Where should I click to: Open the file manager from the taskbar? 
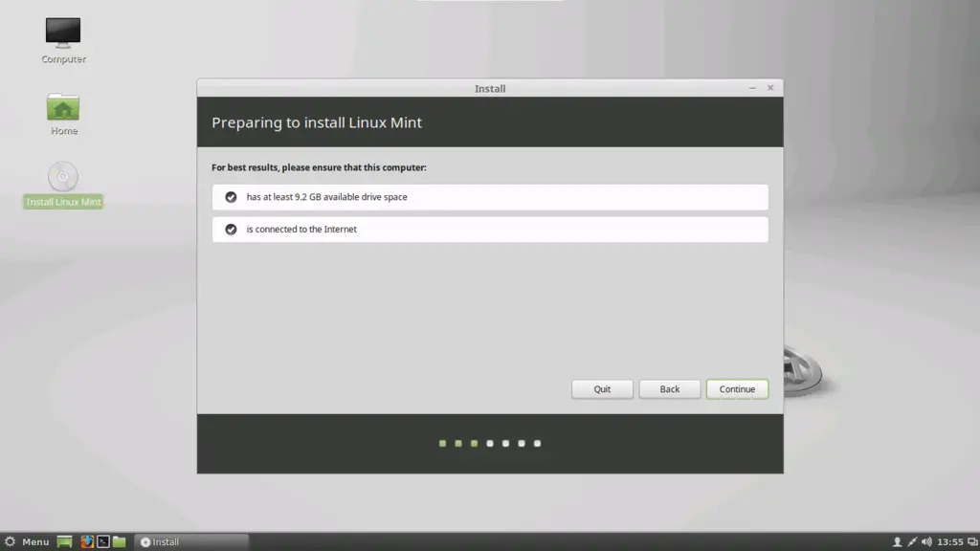120,541
